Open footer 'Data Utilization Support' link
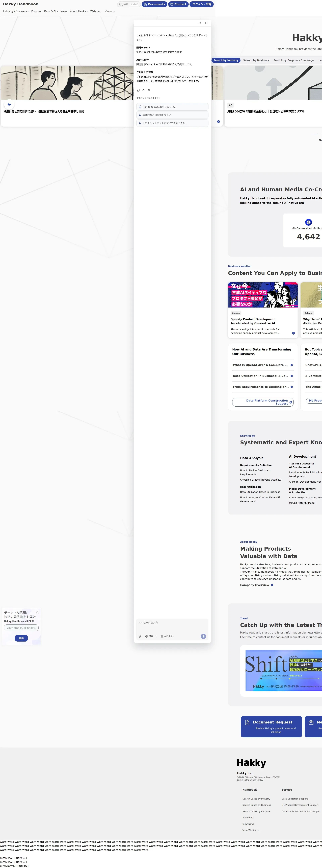Screen dimensions: 322x868 click(295, 799)
